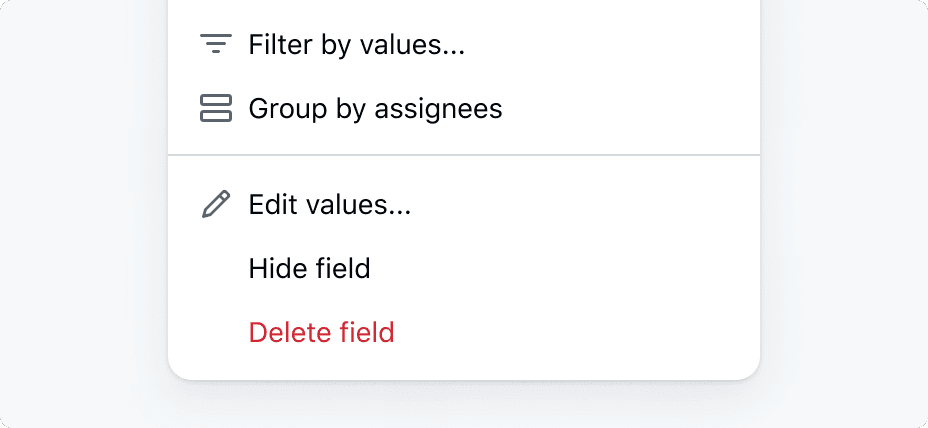Open "Edit values..." from the menu
Screen dimensions: 928x428
(330, 204)
